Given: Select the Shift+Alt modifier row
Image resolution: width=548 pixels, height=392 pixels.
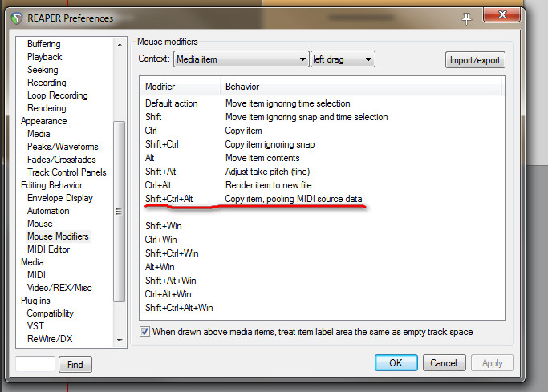Looking at the screenshot, I should pos(322,172).
